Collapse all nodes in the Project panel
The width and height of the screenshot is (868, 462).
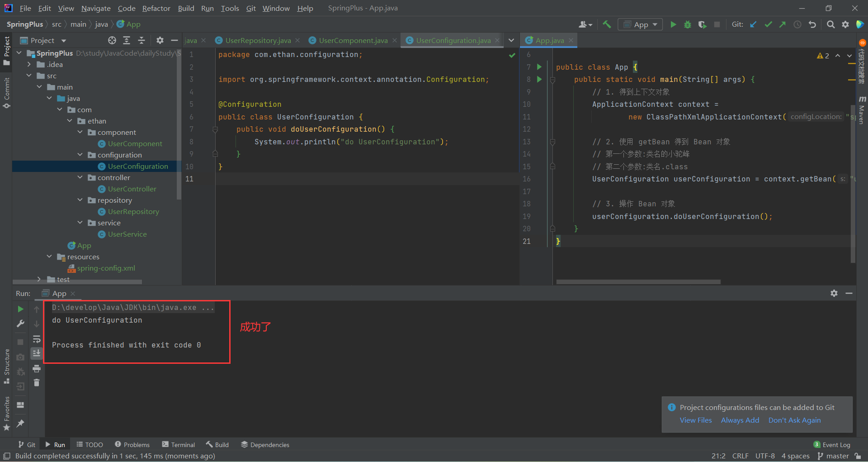tap(142, 40)
